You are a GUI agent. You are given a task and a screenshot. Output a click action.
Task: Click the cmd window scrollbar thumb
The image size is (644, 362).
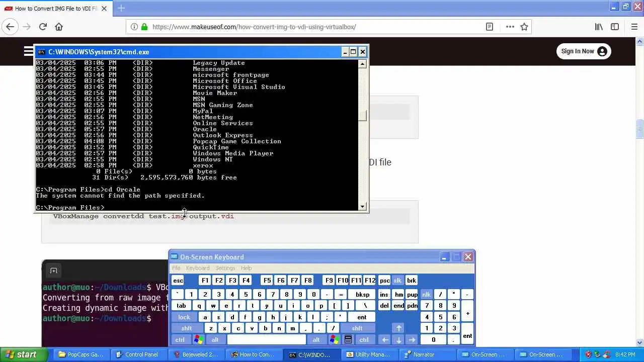362,115
